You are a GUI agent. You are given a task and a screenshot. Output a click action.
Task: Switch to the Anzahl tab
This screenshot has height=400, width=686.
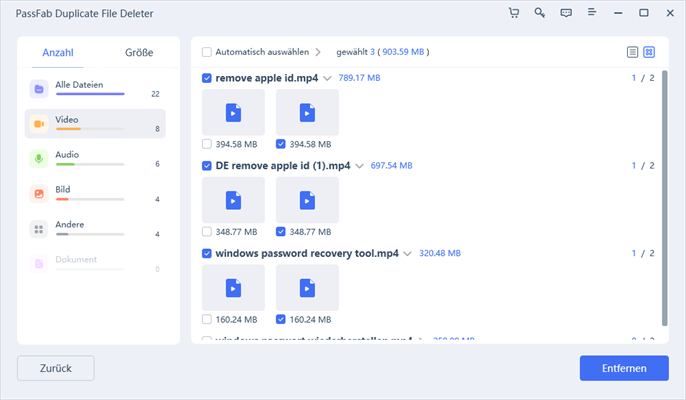tap(57, 52)
